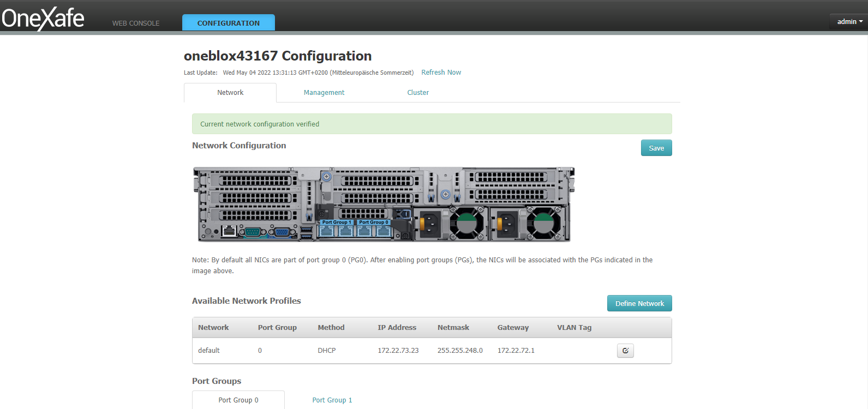This screenshot has height=409, width=868.
Task: Click the serial port on server image
Action: pyautogui.click(x=253, y=232)
